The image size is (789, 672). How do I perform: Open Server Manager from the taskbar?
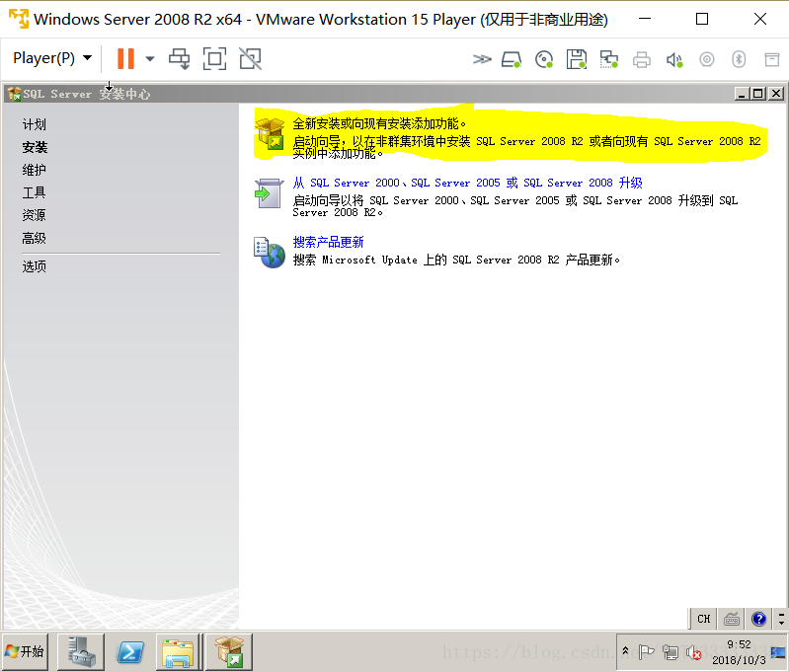tap(81, 652)
